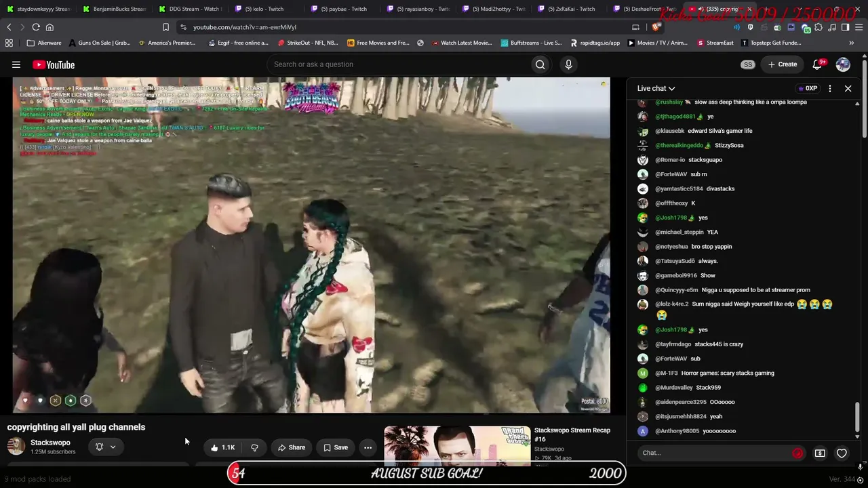Open YouTube notifications bell
The width and height of the screenshot is (868, 488).
(x=818, y=64)
